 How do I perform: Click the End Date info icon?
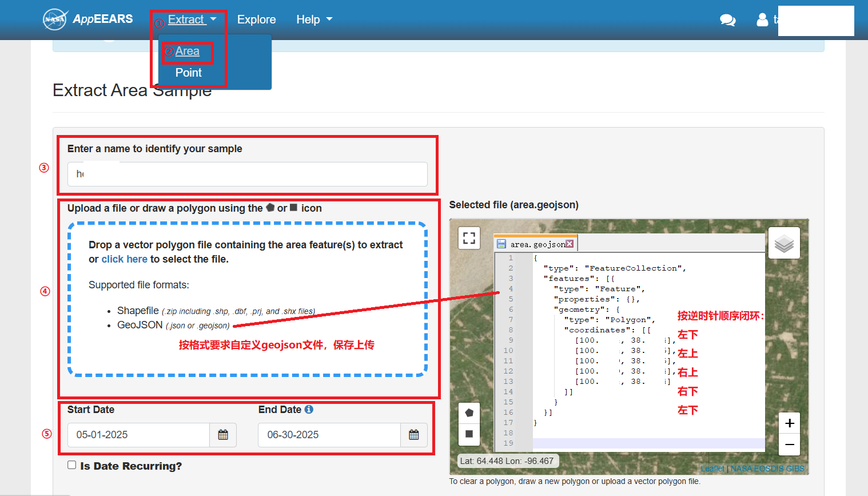pyautogui.click(x=309, y=410)
